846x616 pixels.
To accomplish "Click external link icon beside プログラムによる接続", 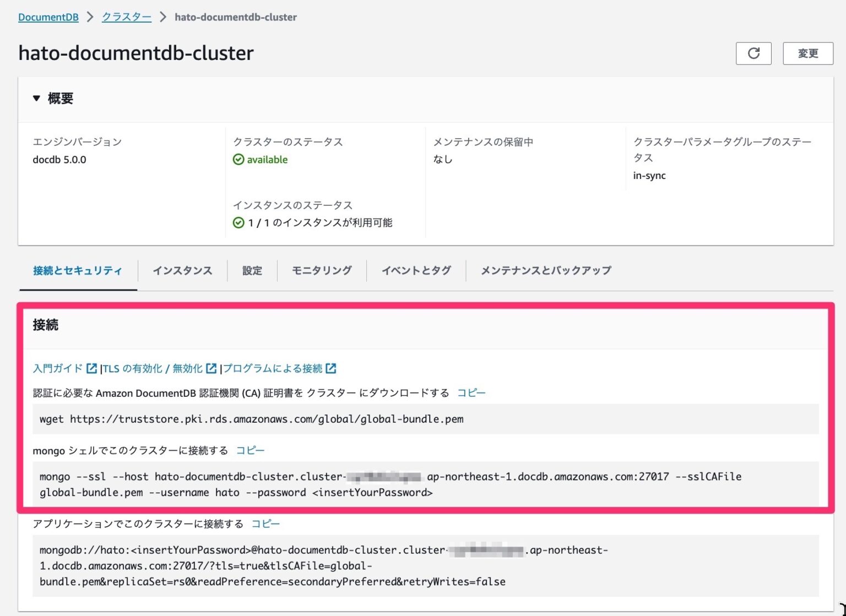I will click(331, 368).
